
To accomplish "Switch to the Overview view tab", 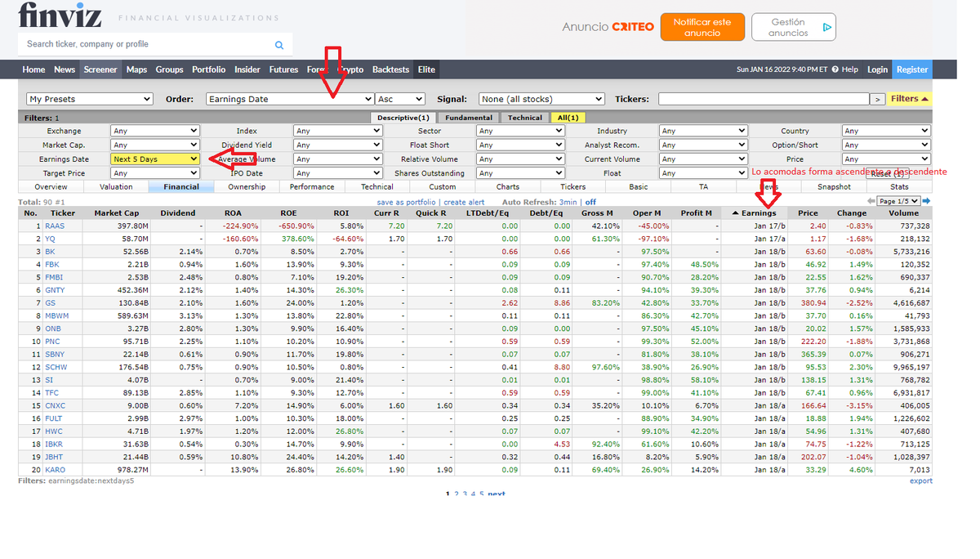I will [51, 187].
